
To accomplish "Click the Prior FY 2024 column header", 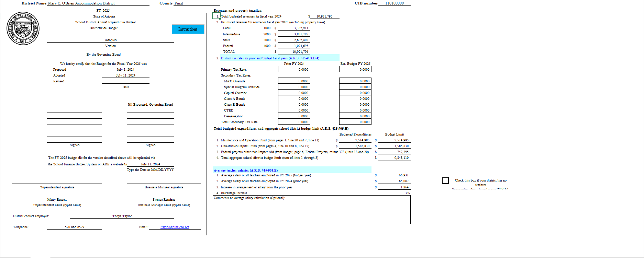I will [x=294, y=64].
